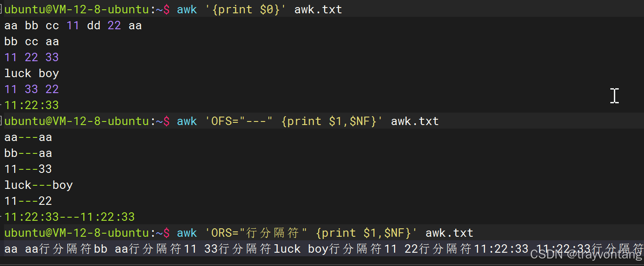Select the output "11---33"
The height and width of the screenshot is (266, 644).
point(28,169)
